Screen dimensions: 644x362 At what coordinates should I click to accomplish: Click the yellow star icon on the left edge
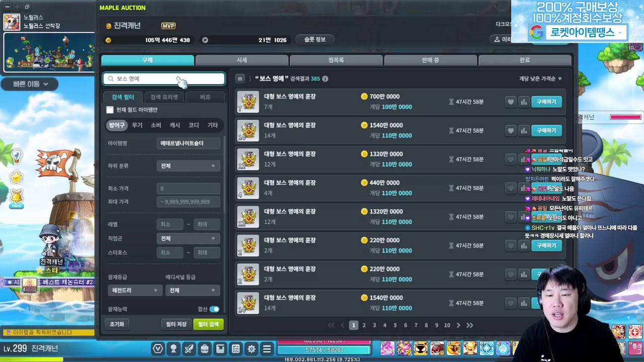(x=17, y=177)
